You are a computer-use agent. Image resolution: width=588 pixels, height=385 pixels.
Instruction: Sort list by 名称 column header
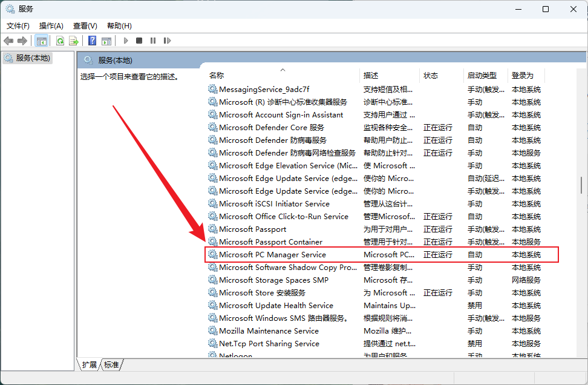tap(217, 76)
